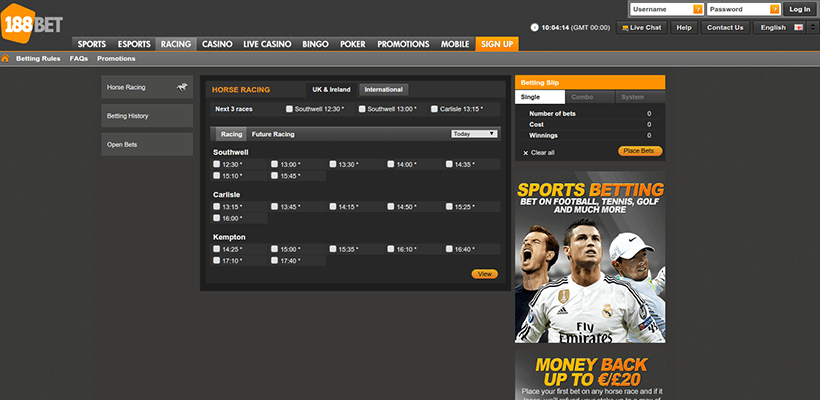Screen dimensions: 820x400
Task: Open the English language dropdown
Action: [779, 28]
